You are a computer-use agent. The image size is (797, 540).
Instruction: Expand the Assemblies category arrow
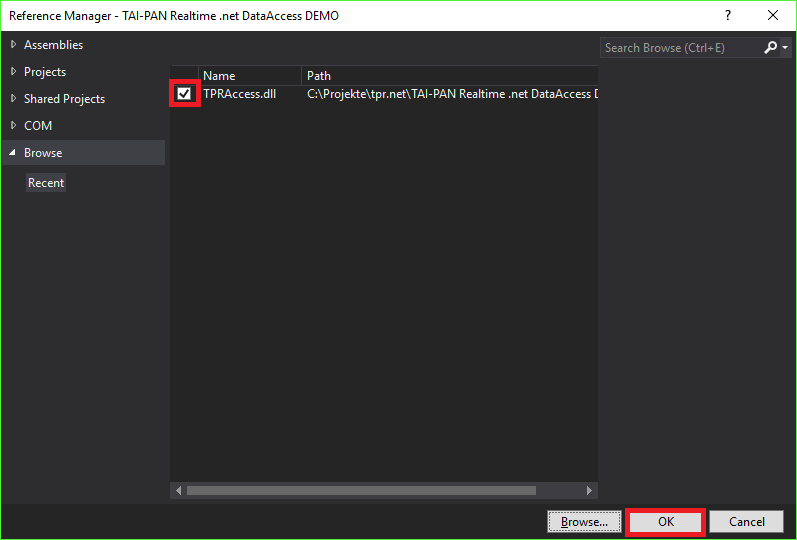tap(13, 45)
